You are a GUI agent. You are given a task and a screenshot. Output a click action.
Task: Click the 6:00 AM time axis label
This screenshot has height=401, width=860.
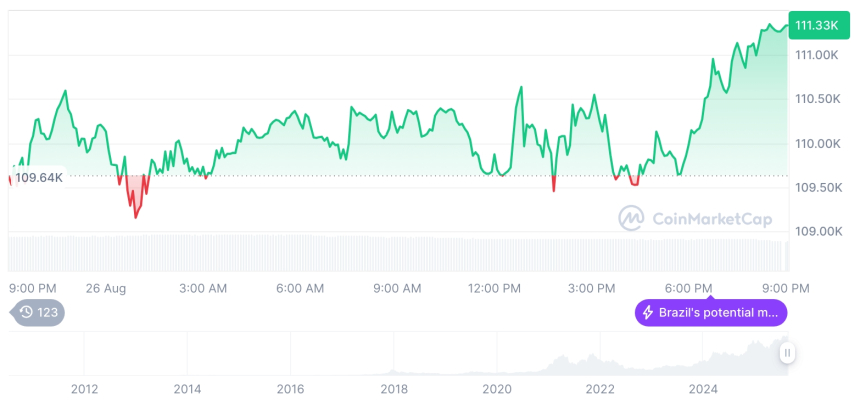tap(300, 288)
